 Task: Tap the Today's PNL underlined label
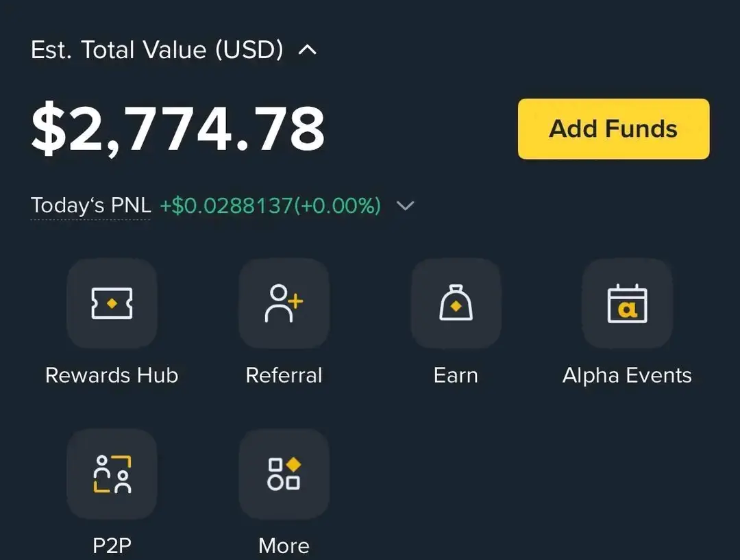click(x=90, y=206)
